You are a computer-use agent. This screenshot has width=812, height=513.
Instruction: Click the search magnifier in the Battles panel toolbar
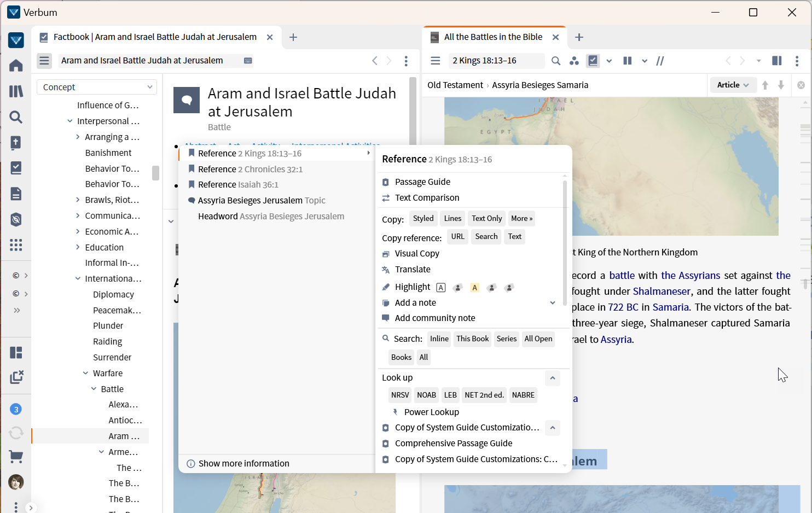(556, 61)
